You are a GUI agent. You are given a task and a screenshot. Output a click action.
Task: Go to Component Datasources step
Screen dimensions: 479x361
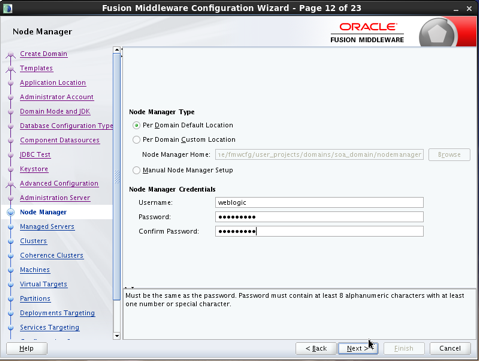(60, 140)
